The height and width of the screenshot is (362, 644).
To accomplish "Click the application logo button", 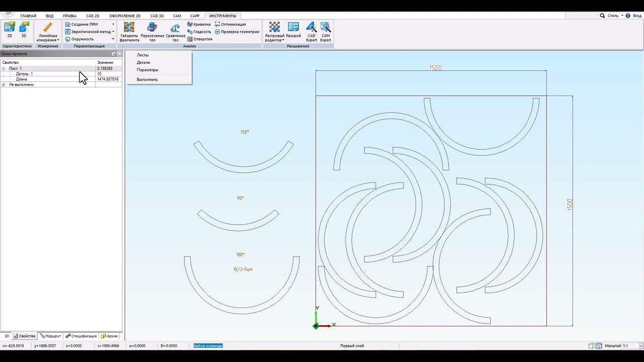I will click(7, 14).
